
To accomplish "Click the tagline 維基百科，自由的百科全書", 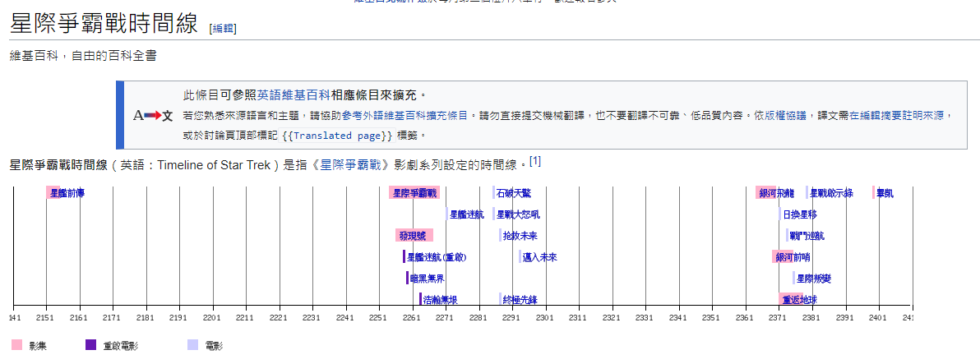I will [x=82, y=56].
